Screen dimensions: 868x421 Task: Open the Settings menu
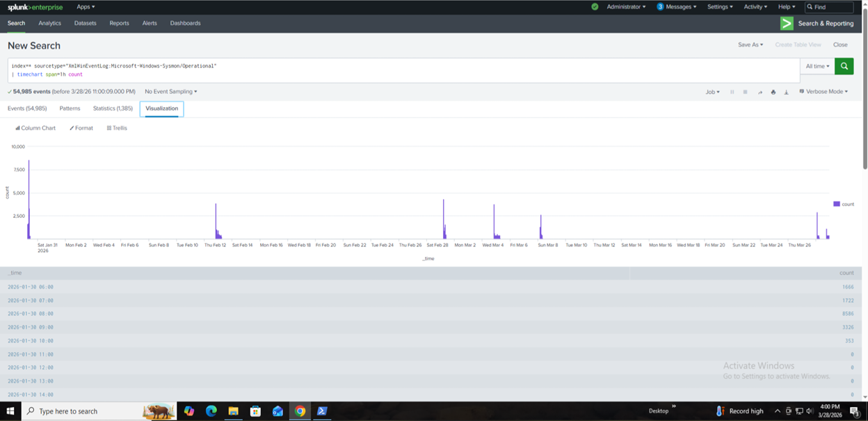click(x=720, y=7)
